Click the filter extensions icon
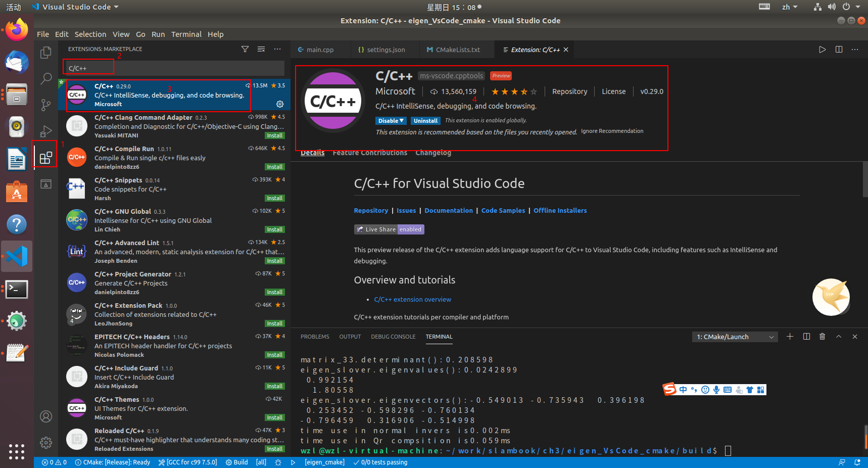Screen dimensions: 868x468 [x=245, y=49]
